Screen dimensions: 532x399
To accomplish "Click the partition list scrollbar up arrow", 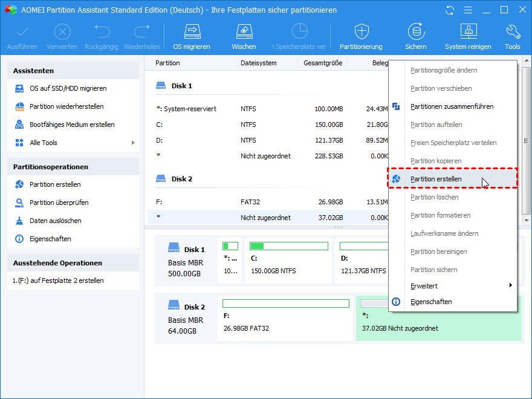I will pos(526,62).
